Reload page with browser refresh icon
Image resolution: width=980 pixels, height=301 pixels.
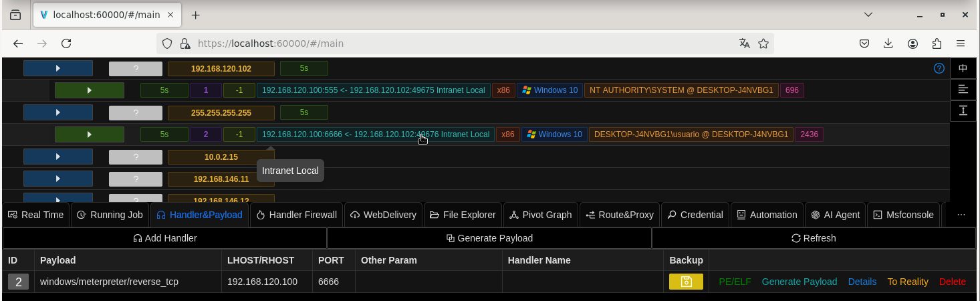[x=66, y=43]
